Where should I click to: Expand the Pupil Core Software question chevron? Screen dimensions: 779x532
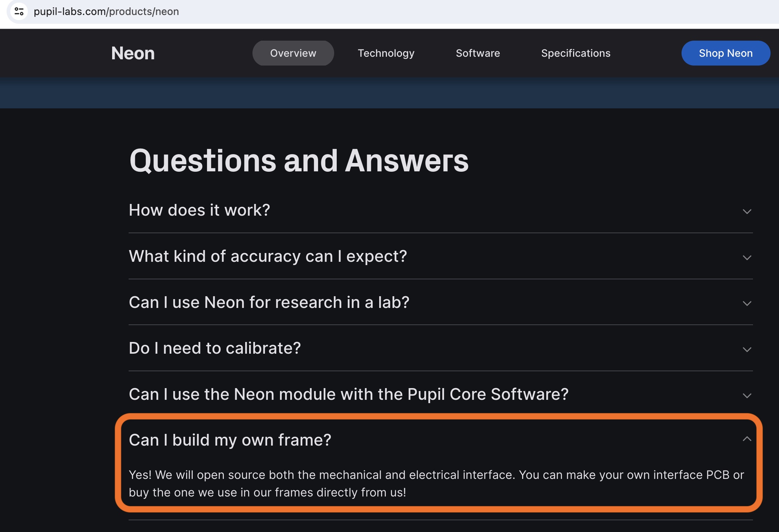747,396
